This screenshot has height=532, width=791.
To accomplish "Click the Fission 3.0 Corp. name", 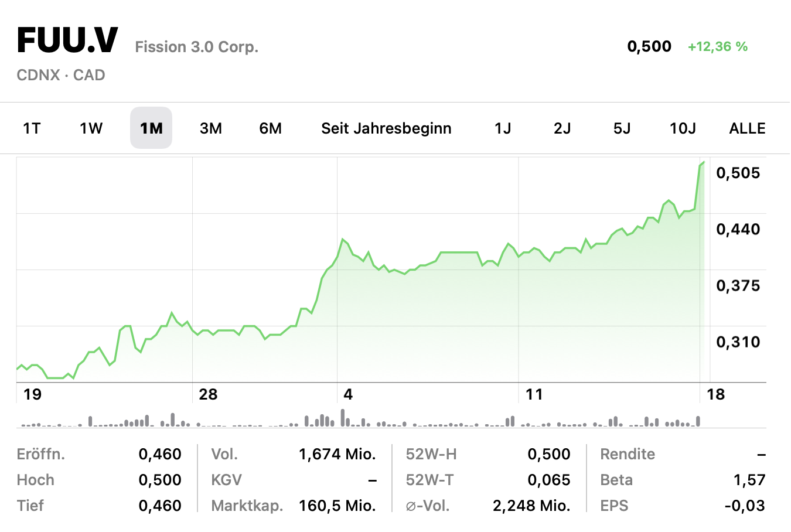I will [197, 47].
